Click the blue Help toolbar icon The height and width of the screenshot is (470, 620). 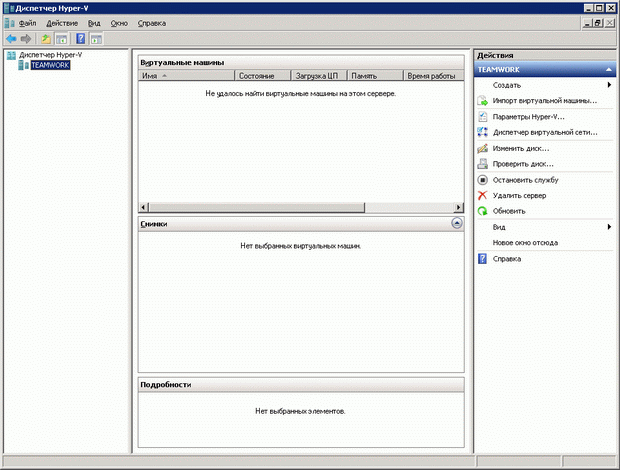pos(79,38)
